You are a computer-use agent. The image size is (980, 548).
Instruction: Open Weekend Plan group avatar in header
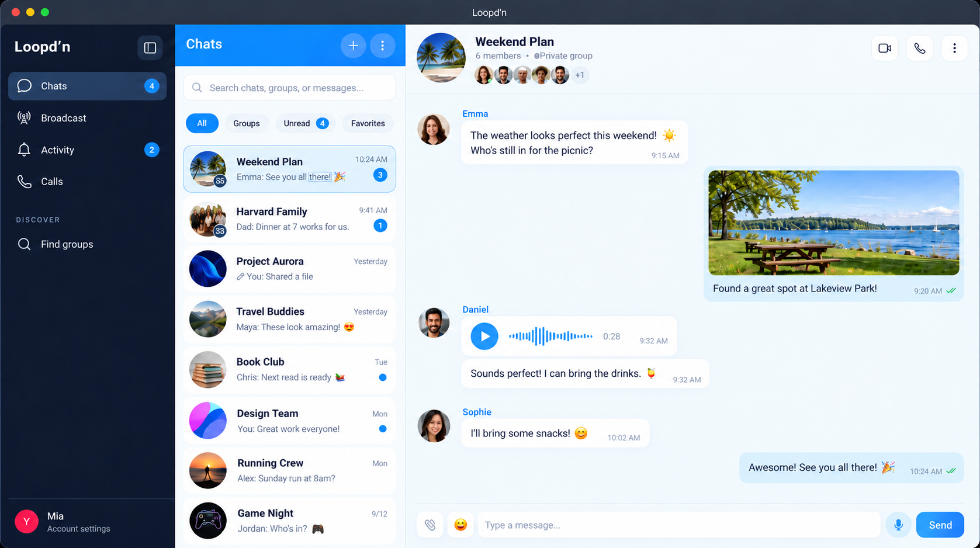click(441, 57)
